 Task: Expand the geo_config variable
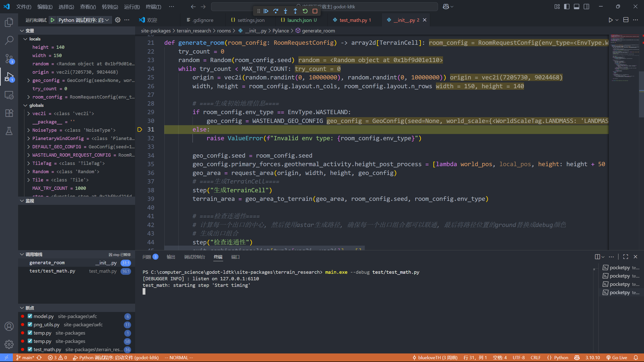28,80
